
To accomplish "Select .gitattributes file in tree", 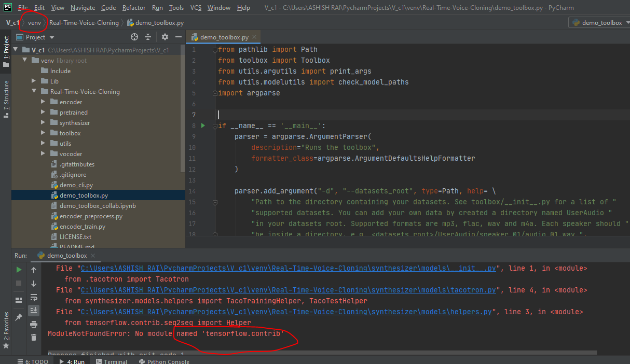I will [77, 164].
